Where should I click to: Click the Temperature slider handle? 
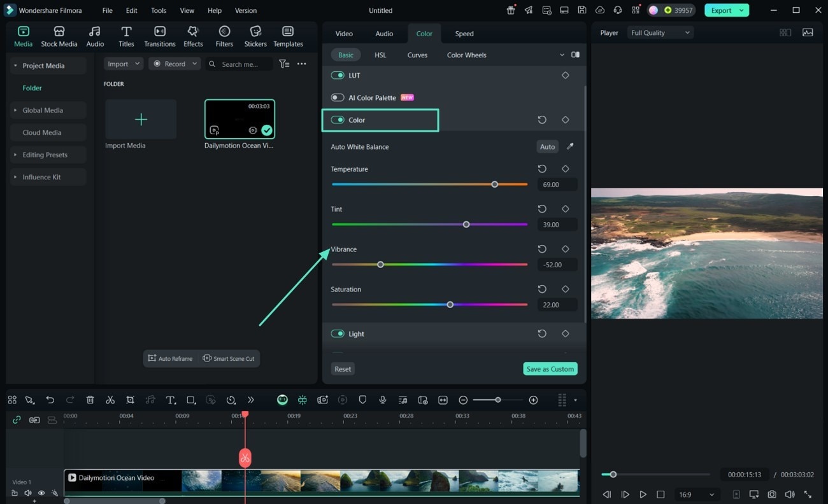point(495,185)
